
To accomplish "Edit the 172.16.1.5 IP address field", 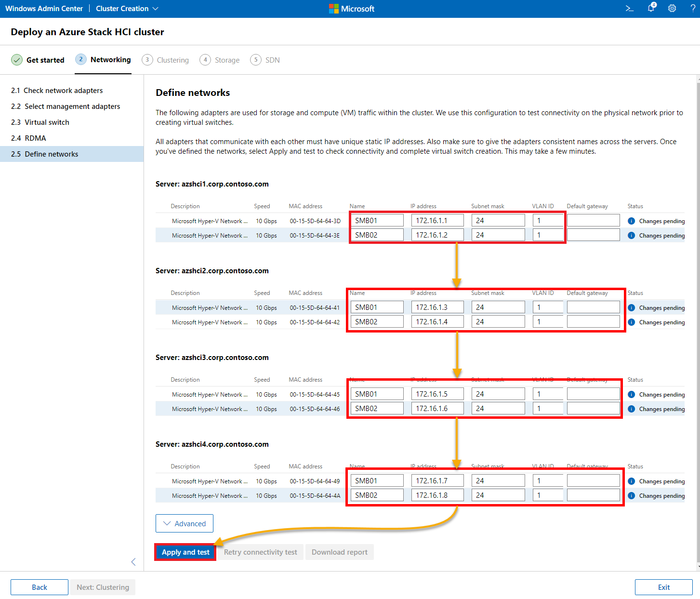I will 437,394.
